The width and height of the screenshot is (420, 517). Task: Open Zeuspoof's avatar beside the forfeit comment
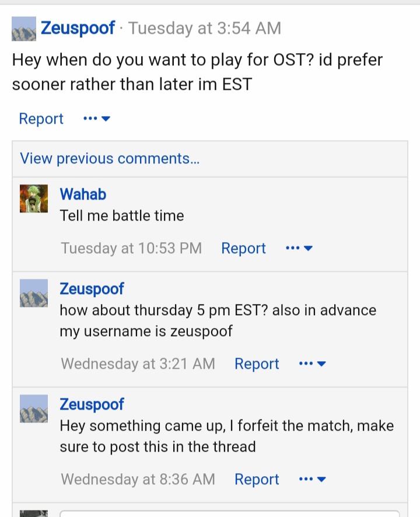tap(34, 408)
